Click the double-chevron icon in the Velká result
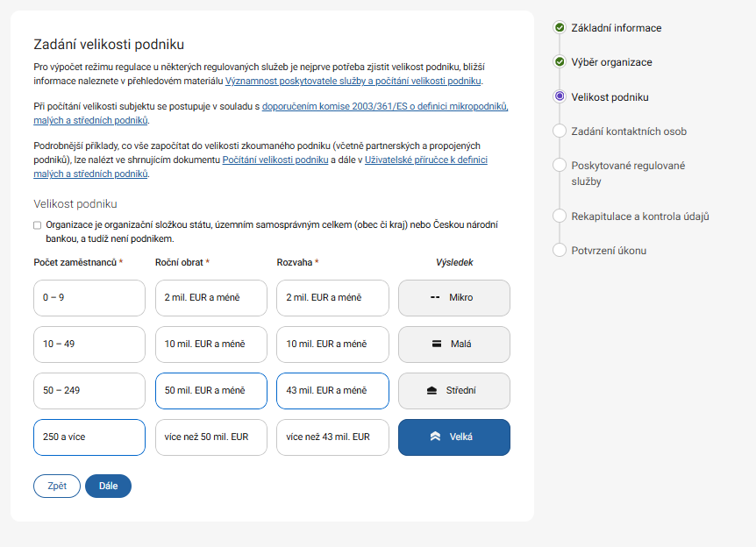 click(435, 437)
